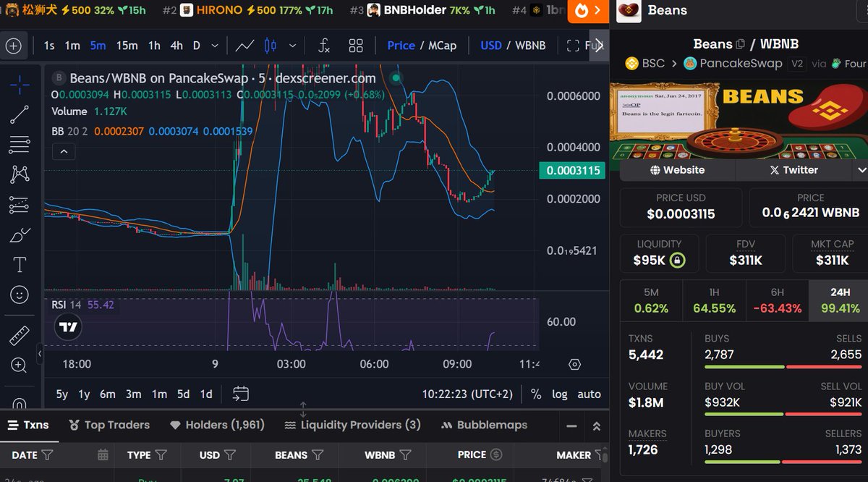Select the 24H stats tab
This screenshot has height=482, width=868.
840,300
